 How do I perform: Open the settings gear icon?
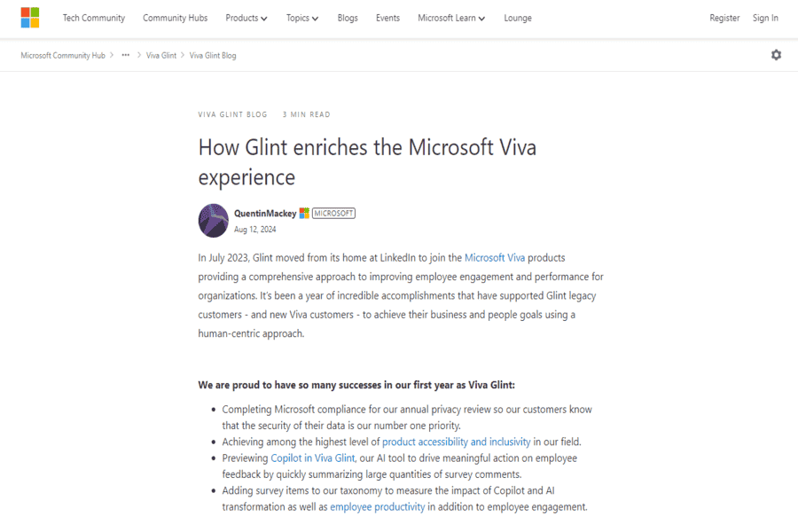coord(776,55)
